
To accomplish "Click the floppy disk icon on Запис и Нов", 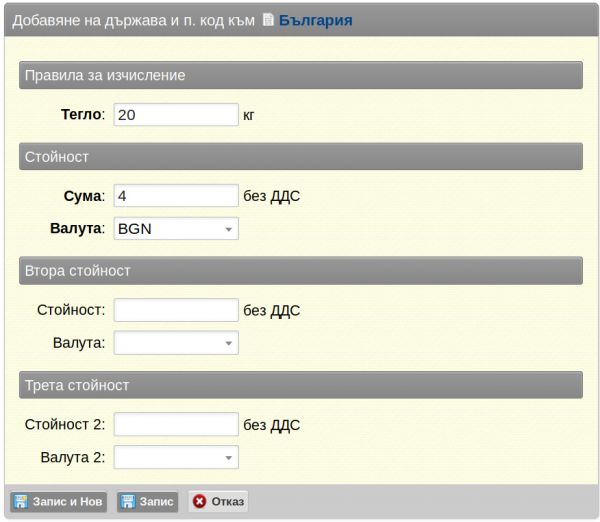I will pos(19,501).
